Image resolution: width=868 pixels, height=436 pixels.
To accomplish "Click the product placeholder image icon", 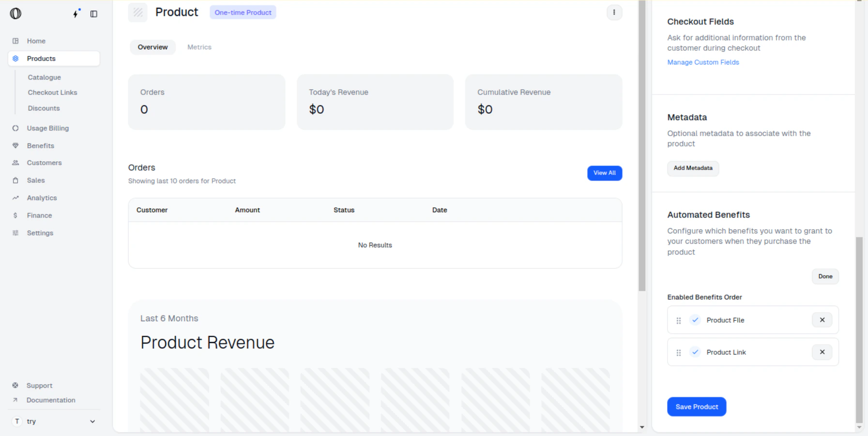I will (x=138, y=13).
